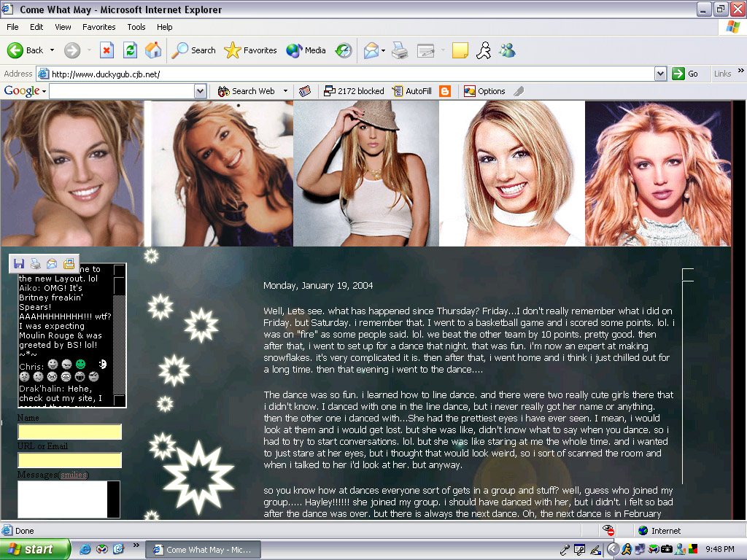
Task: Click the shoutbox scroll down button
Action: 120,400
